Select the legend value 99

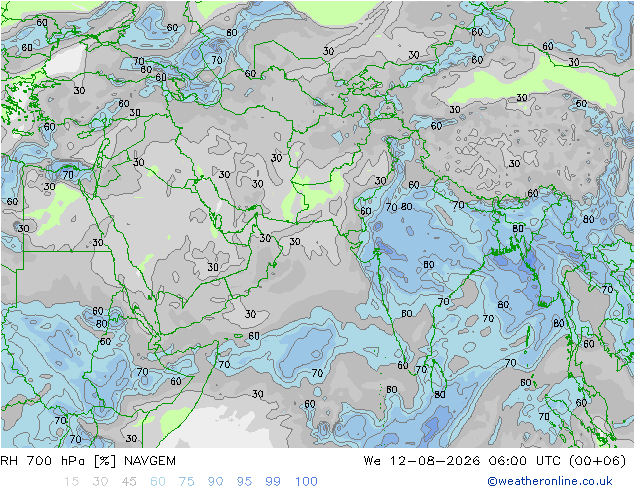point(273,482)
